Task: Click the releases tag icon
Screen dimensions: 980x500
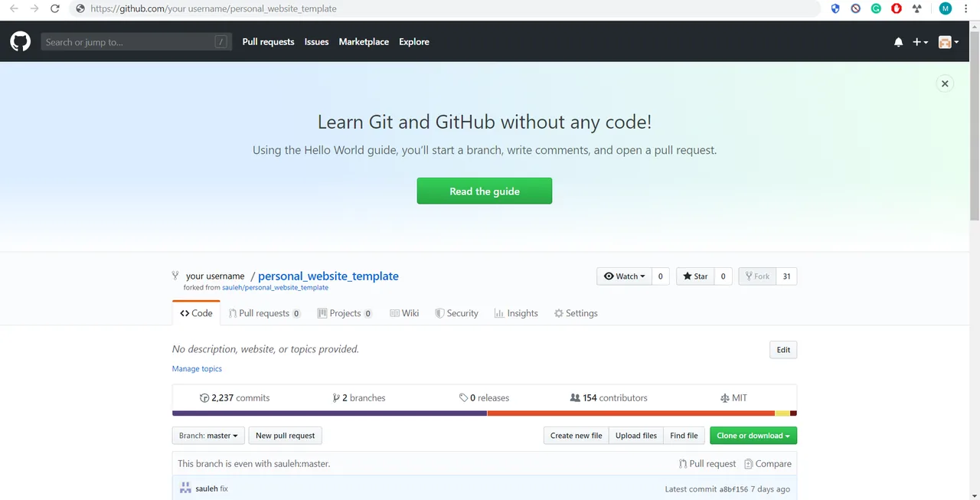Action: click(x=463, y=398)
